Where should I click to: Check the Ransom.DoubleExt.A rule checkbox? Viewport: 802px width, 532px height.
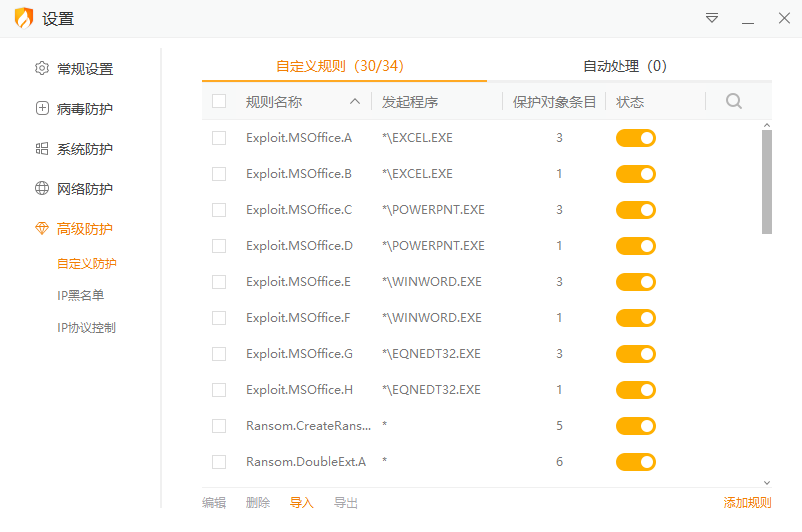click(x=219, y=462)
